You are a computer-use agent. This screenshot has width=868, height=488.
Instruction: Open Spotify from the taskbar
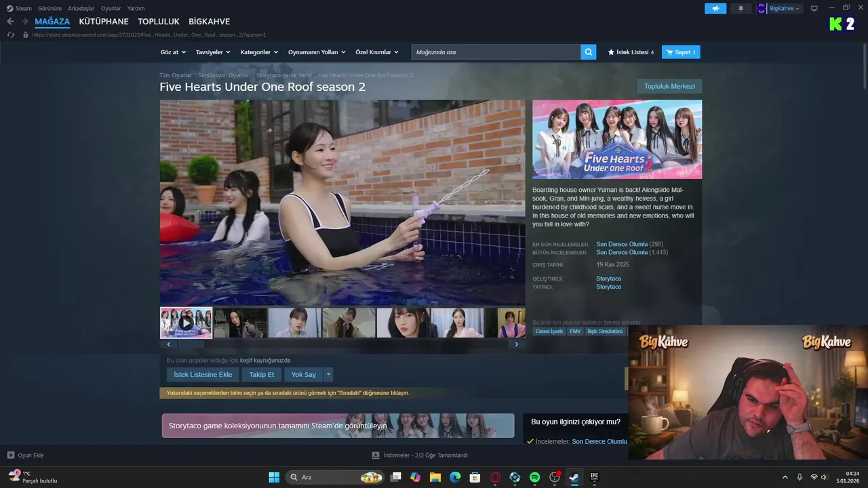(534, 477)
